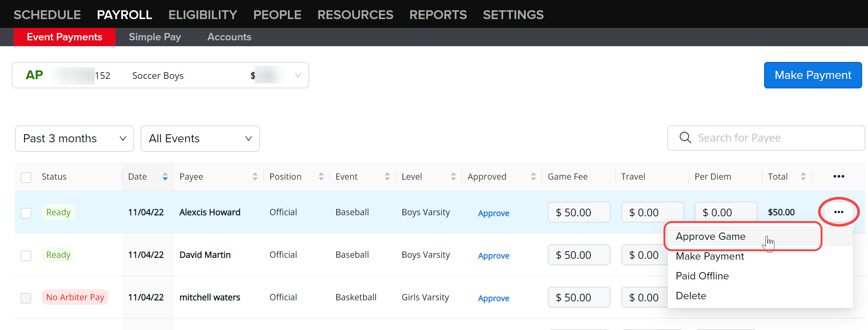Expand the AP Soccer Boys account dropdown
The image size is (868, 330).
point(160,75)
